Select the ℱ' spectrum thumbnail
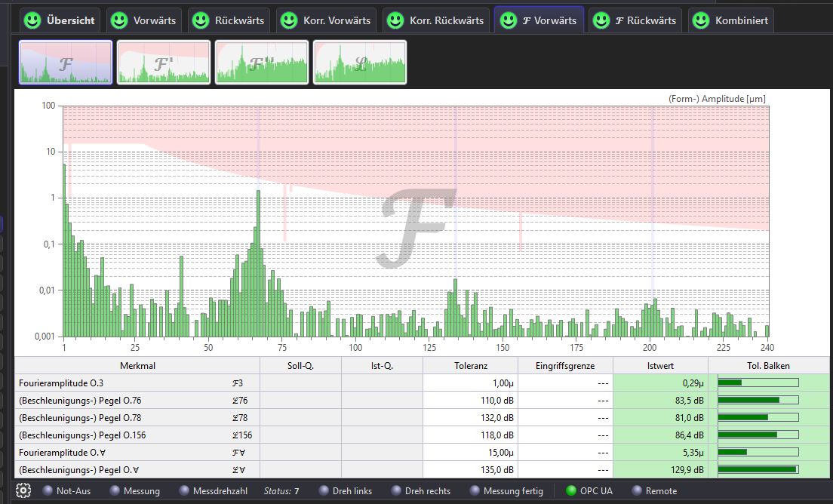 pos(164,63)
